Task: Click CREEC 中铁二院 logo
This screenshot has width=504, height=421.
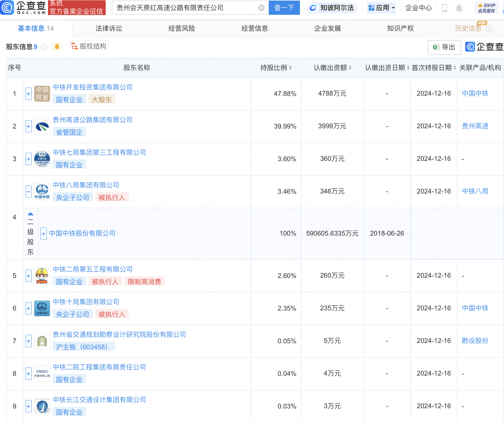Action: click(x=42, y=374)
